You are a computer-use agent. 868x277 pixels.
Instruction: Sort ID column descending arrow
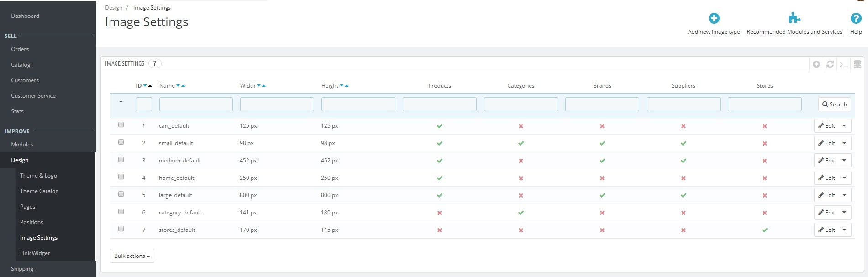tap(145, 86)
